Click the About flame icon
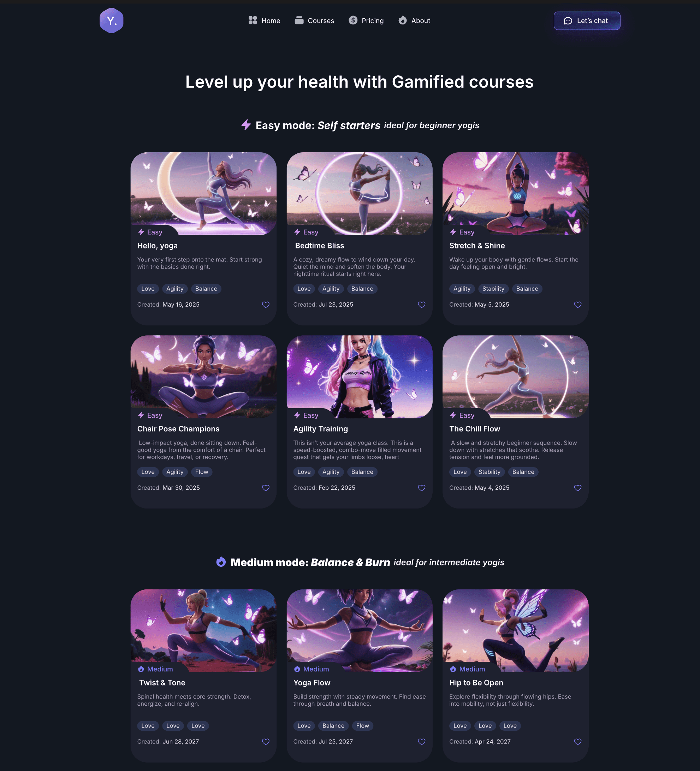This screenshot has width=700, height=771. (403, 20)
